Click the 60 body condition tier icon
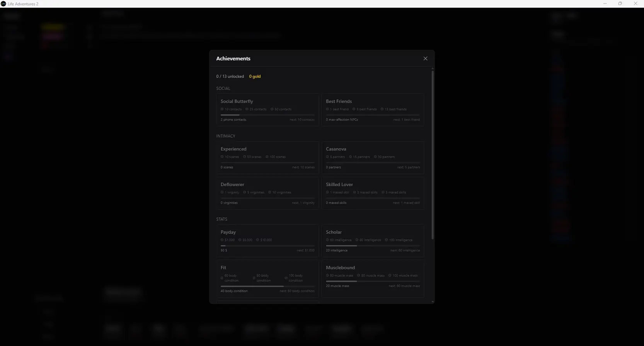644x346 pixels. point(222,278)
